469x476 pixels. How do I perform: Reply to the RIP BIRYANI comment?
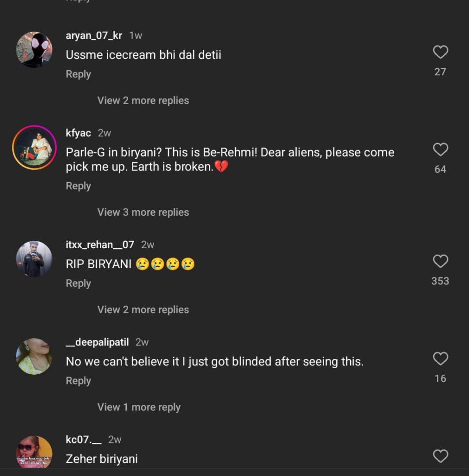click(x=78, y=283)
